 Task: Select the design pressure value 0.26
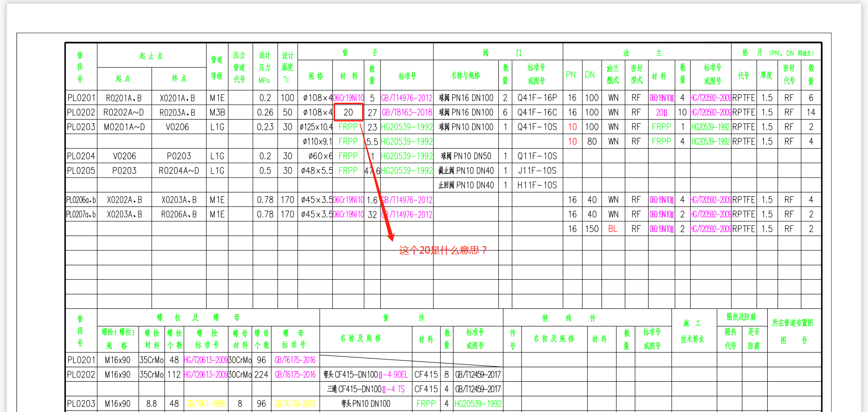pos(265,113)
